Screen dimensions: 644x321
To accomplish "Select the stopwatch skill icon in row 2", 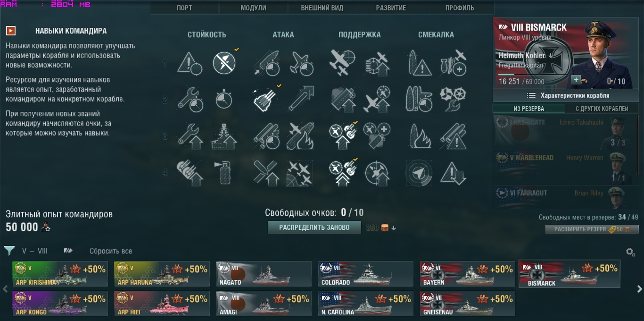I will (224, 100).
